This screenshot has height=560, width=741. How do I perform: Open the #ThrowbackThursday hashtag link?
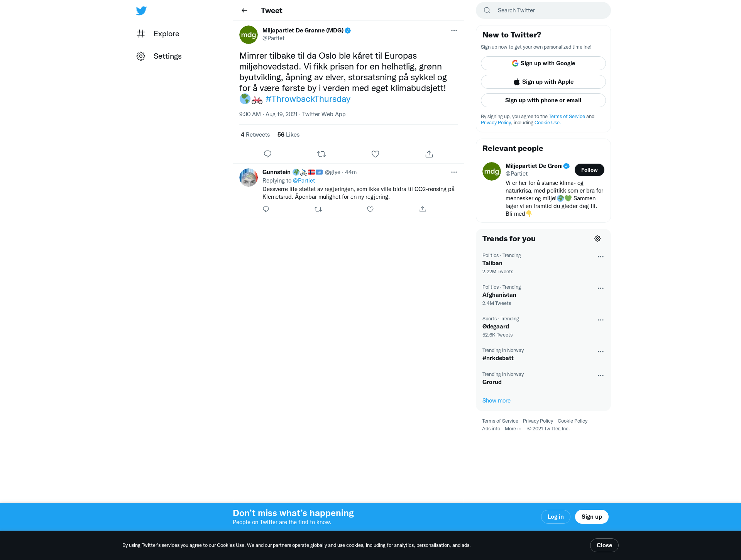[308, 99]
